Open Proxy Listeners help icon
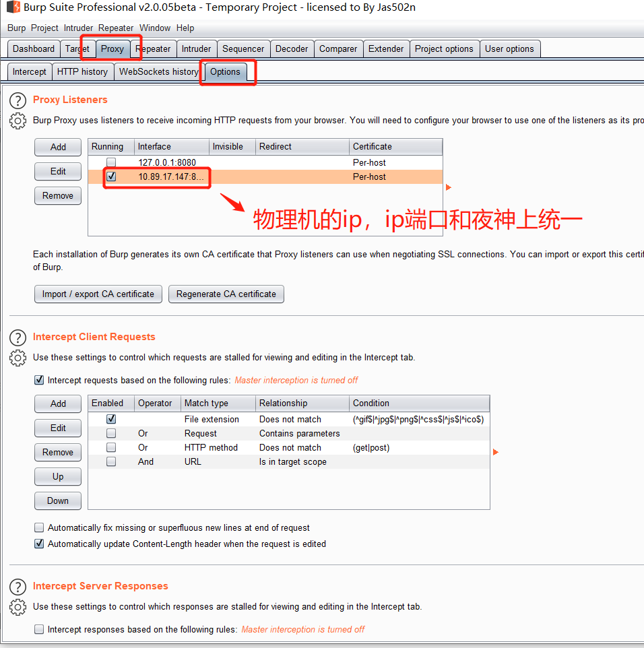The width and height of the screenshot is (644, 648). (18, 101)
